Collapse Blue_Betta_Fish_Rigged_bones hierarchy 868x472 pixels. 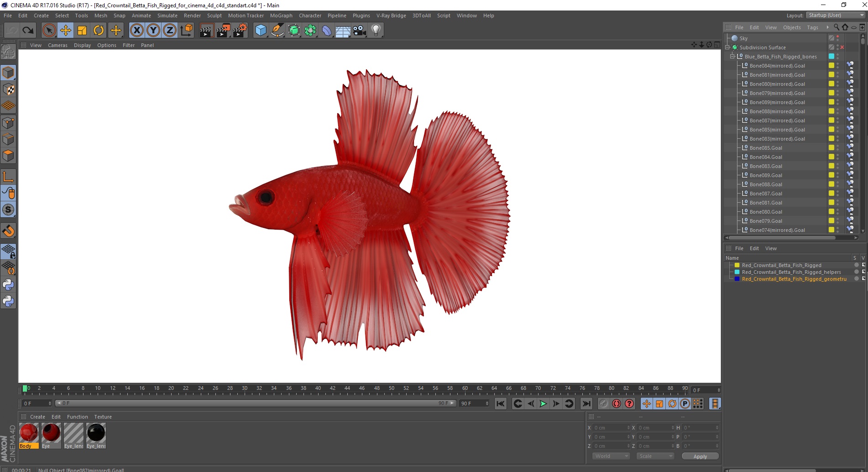coord(732,57)
